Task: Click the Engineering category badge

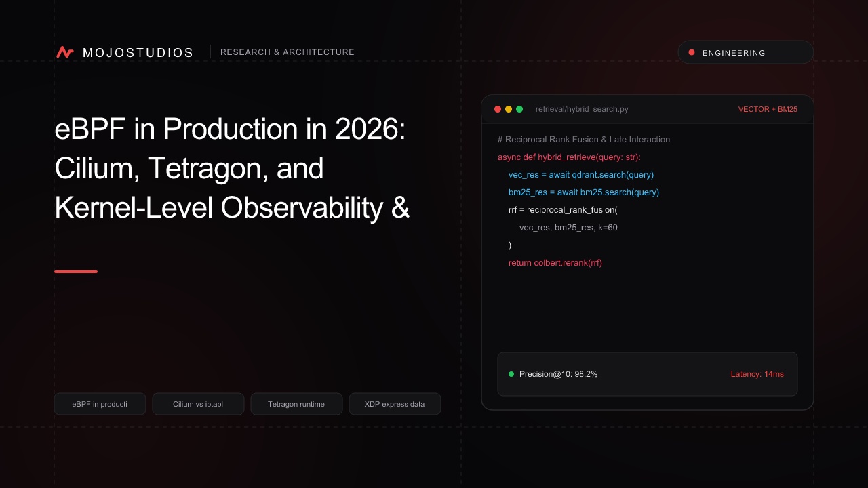Action: pyautogui.click(x=745, y=52)
